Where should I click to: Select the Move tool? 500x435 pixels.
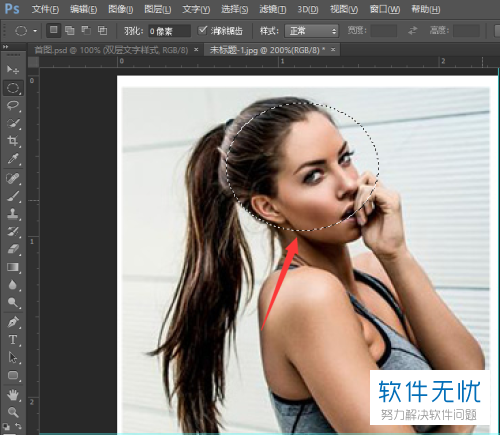click(13, 69)
